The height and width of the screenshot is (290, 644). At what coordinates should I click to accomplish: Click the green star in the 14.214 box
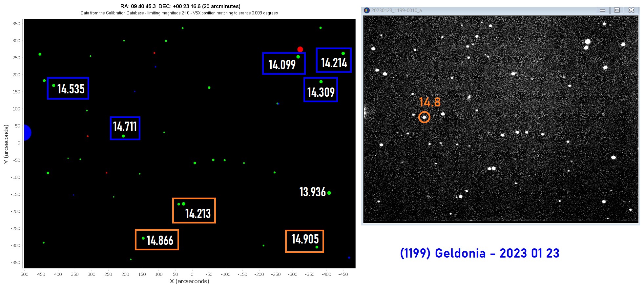click(343, 53)
